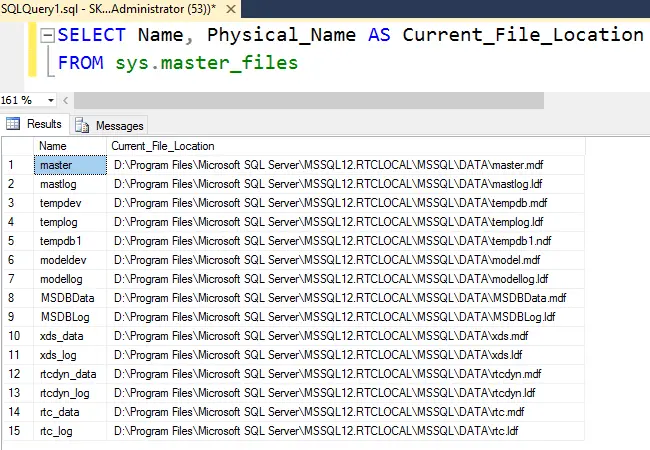The image size is (650, 450).
Task: Click the Current_File_Location column header
Action: point(346,146)
